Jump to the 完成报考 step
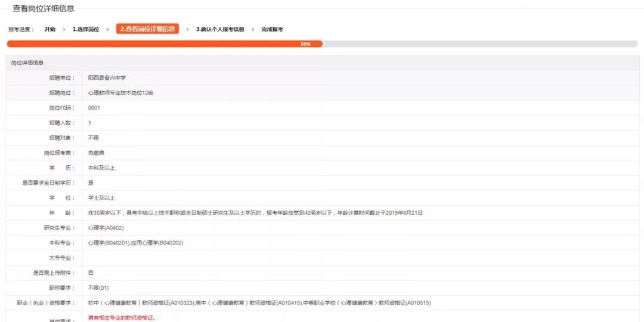The width and height of the screenshot is (644, 322). pos(272,29)
